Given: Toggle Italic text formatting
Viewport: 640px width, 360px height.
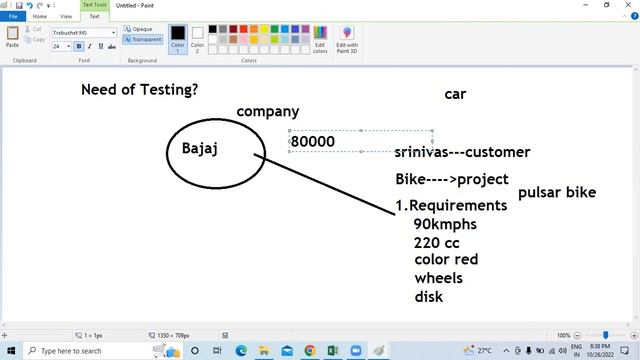Looking at the screenshot, I should (90, 47).
